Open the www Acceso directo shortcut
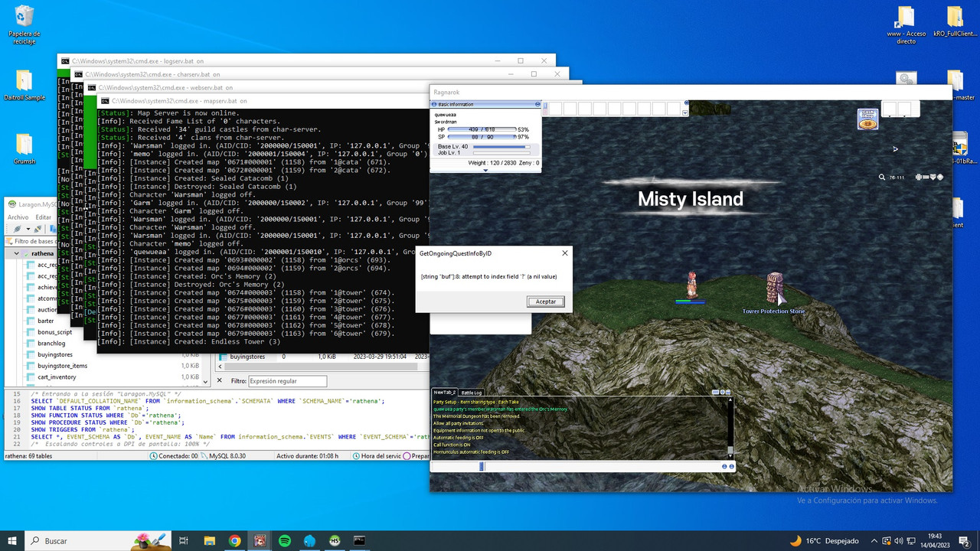Image resolution: width=980 pixels, height=551 pixels. point(906,24)
